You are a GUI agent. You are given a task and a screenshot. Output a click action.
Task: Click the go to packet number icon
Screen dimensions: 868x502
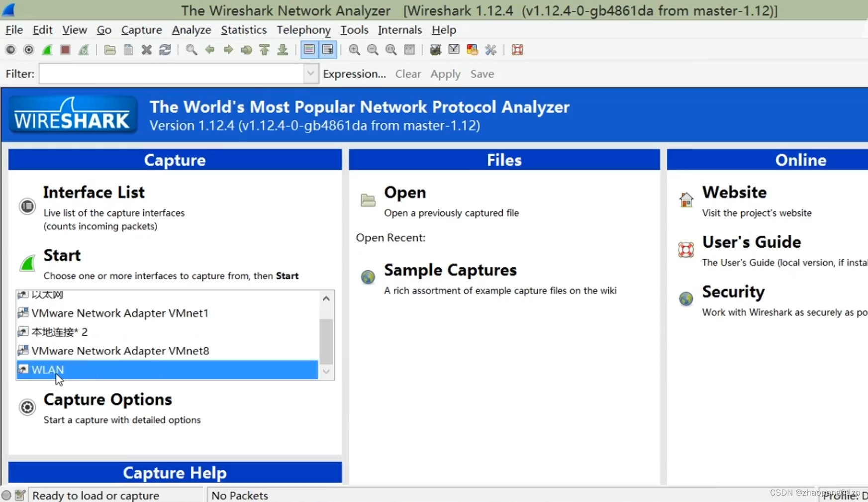click(246, 50)
